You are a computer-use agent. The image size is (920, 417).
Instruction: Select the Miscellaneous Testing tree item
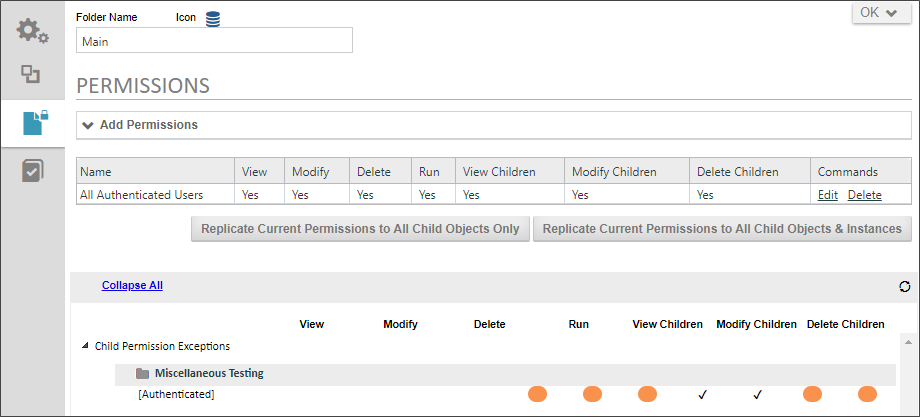[x=209, y=374]
